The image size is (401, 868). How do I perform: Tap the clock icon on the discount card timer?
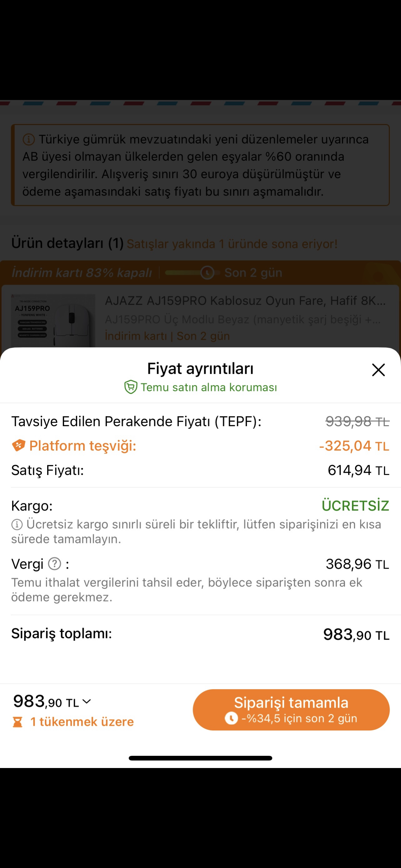[x=207, y=272]
